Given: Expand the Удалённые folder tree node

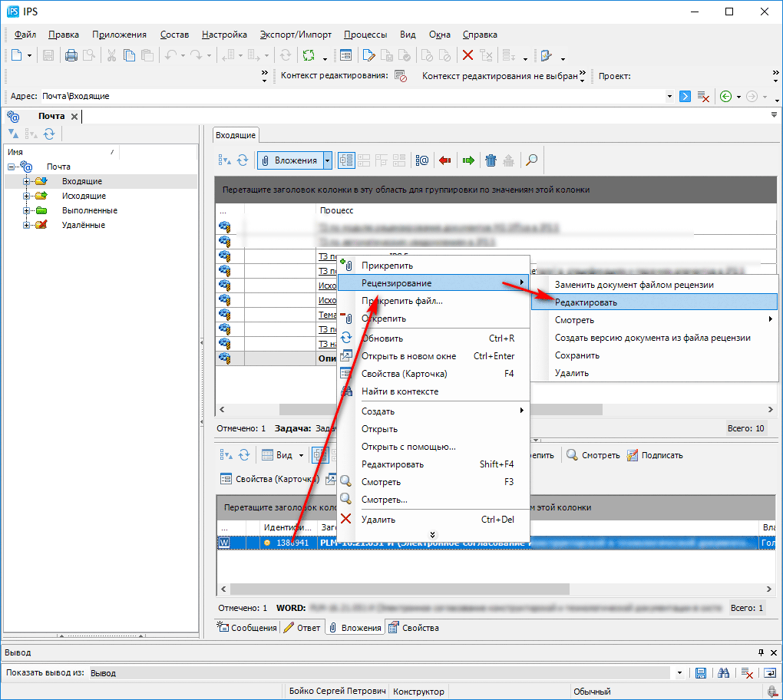Looking at the screenshot, I should tap(26, 225).
